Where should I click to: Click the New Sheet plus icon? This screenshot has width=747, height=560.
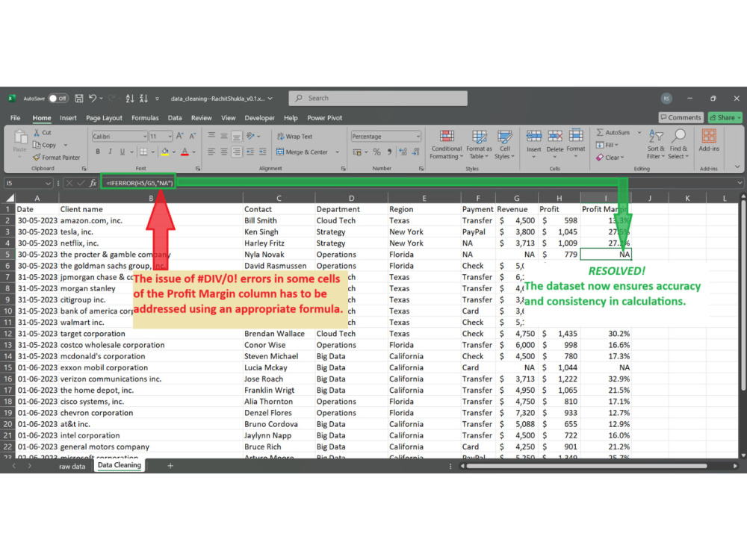click(x=170, y=466)
